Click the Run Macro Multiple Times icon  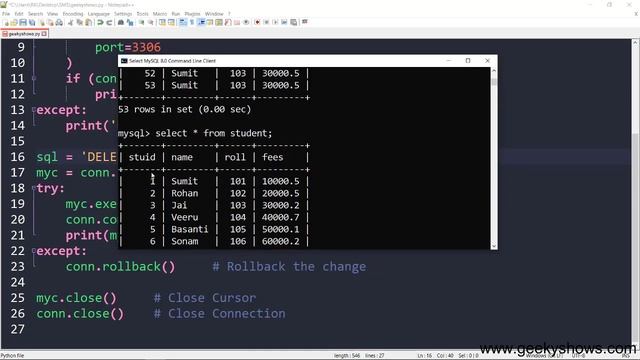[284, 22]
